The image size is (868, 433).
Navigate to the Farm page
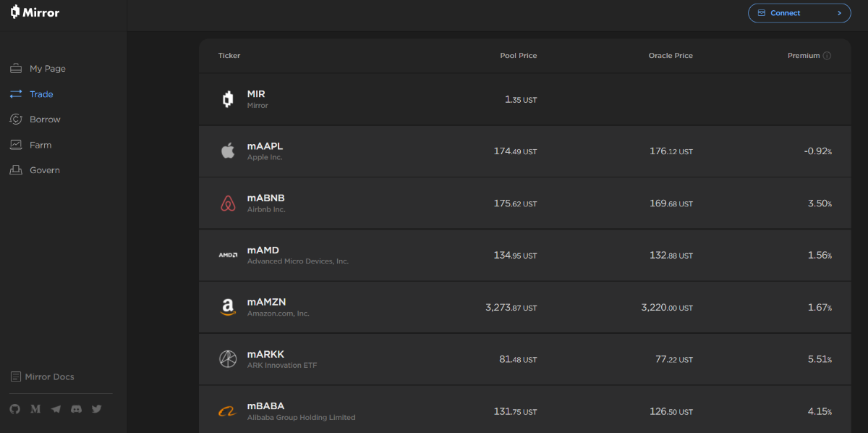pyautogui.click(x=41, y=145)
